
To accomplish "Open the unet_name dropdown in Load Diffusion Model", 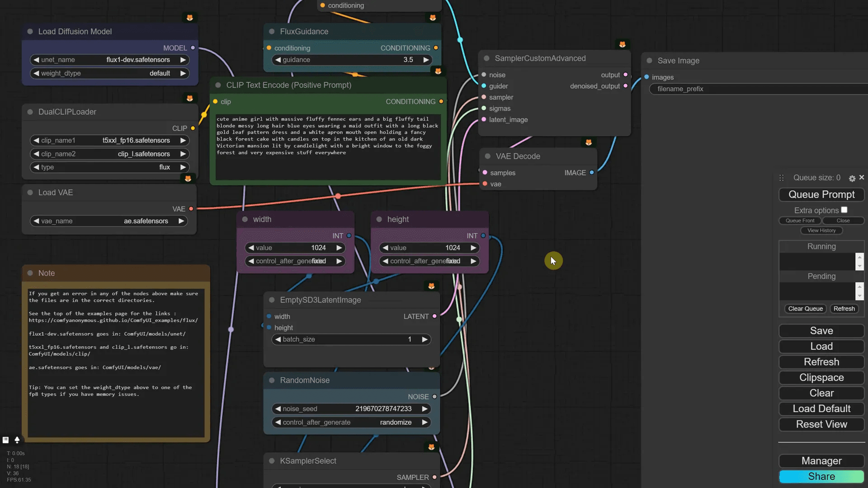I will pyautogui.click(x=108, y=60).
